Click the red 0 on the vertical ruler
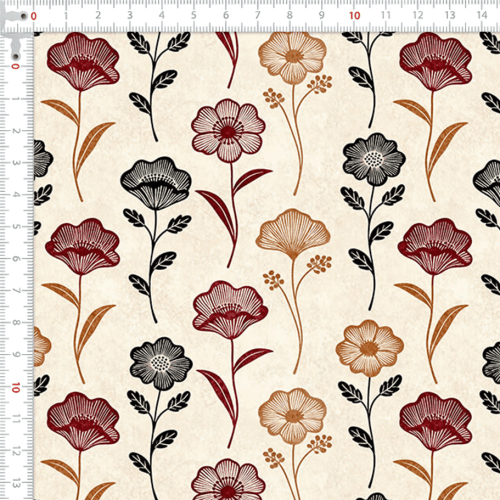This screenshot has width=500, height=500. [15, 66]
